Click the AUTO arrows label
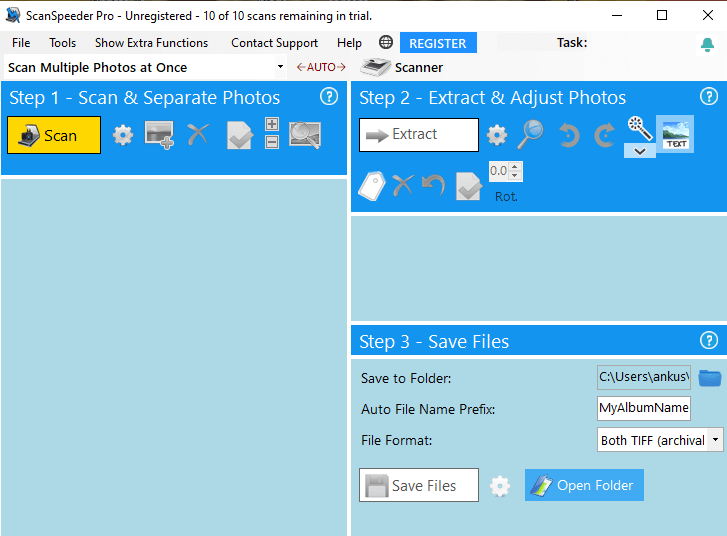 tap(321, 67)
